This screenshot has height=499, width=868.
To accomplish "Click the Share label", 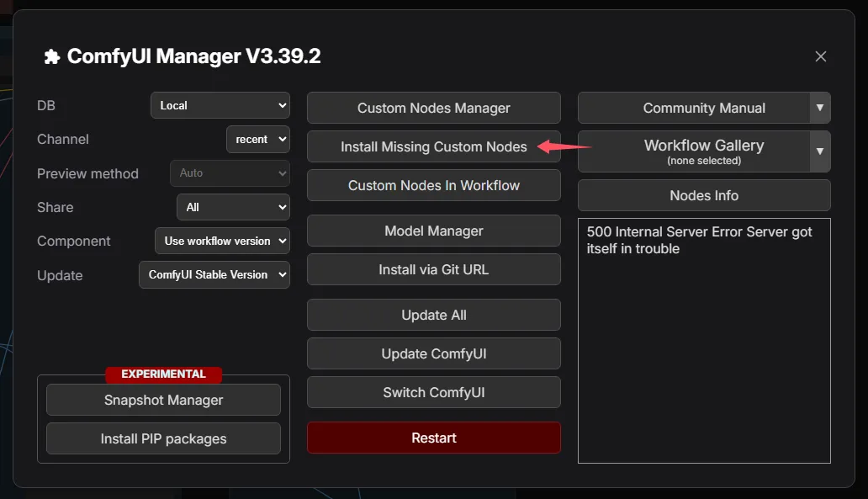I will tap(55, 207).
